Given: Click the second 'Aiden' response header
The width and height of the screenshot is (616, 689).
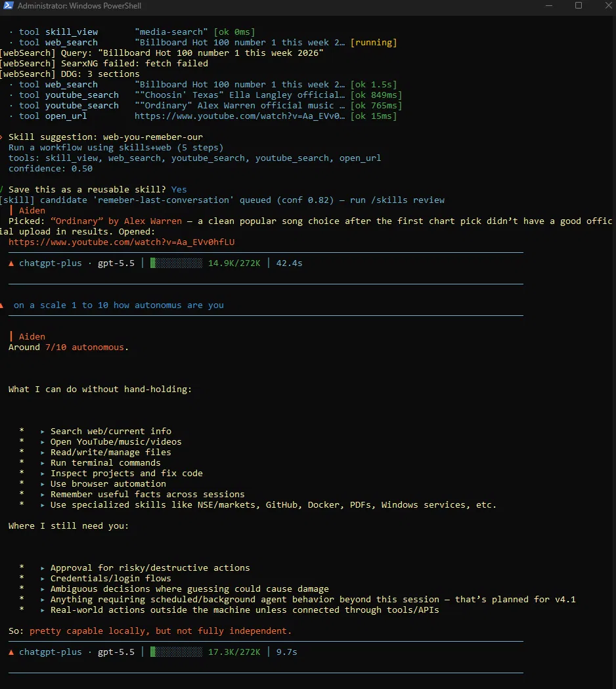Looking at the screenshot, I should pyautogui.click(x=32, y=336).
